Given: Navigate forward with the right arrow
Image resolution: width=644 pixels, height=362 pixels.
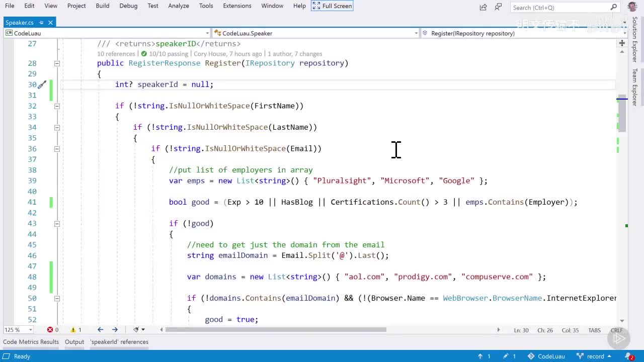Looking at the screenshot, I should pos(115,330).
